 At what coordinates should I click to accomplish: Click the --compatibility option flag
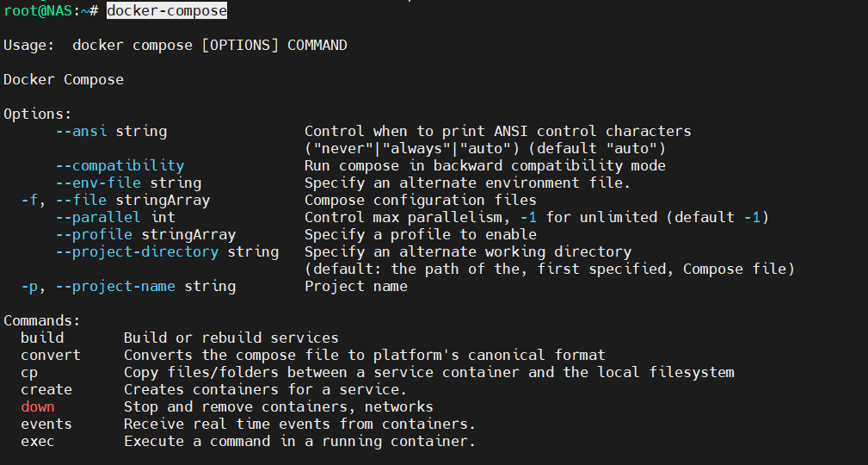click(120, 165)
